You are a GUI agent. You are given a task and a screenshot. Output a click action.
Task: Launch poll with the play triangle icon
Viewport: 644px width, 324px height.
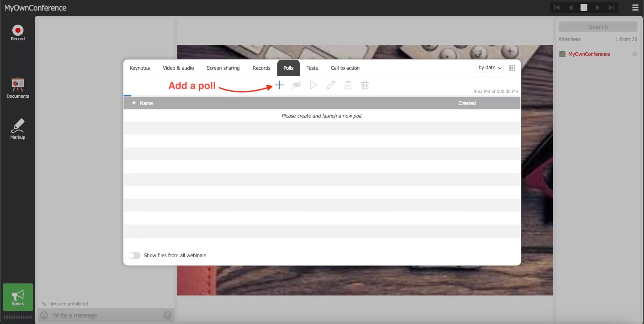[313, 85]
